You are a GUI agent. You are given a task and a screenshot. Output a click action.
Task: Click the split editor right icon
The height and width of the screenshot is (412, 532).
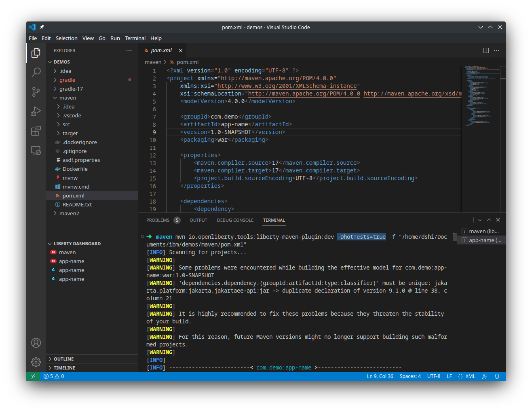pyautogui.click(x=486, y=51)
